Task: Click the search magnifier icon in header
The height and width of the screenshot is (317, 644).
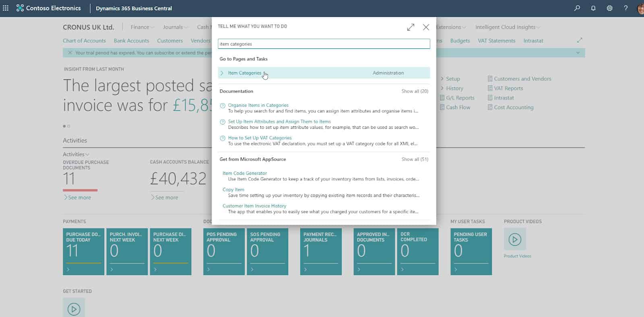Action: [577, 8]
